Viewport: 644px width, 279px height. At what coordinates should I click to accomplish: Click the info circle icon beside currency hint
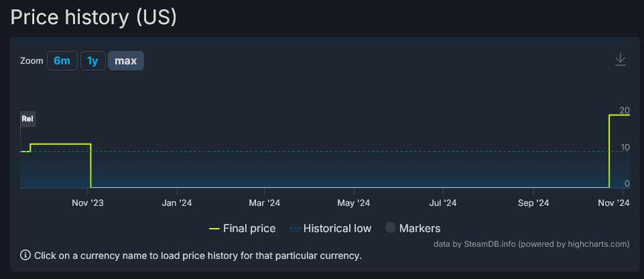(25, 255)
